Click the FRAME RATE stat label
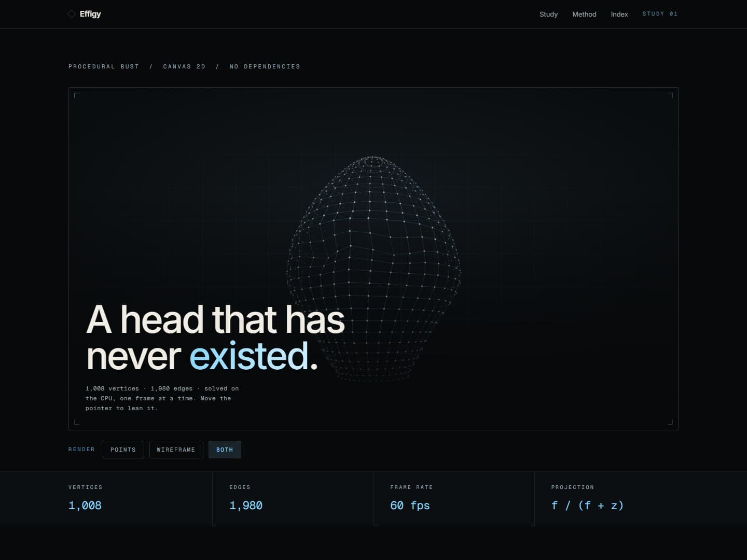 click(411, 487)
